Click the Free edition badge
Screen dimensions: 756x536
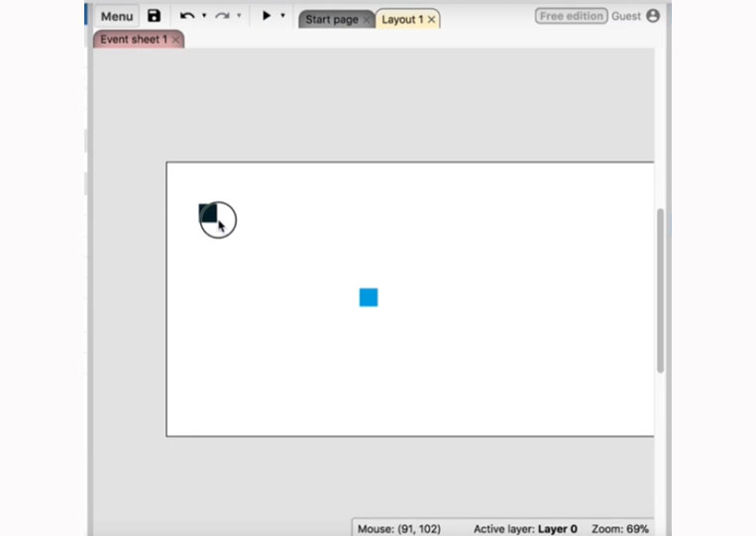click(571, 16)
